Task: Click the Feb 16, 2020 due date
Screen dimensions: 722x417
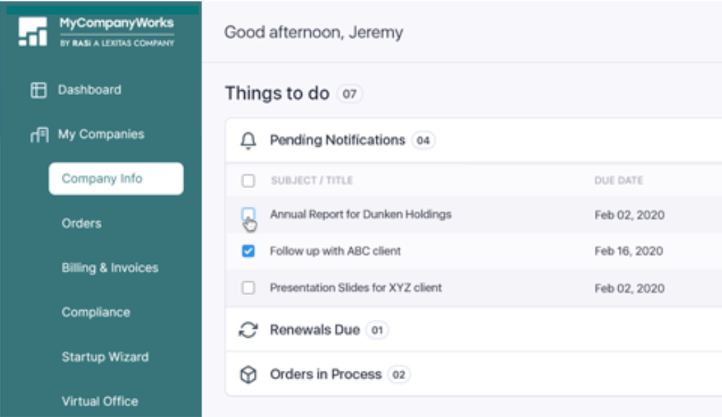Action: click(629, 251)
